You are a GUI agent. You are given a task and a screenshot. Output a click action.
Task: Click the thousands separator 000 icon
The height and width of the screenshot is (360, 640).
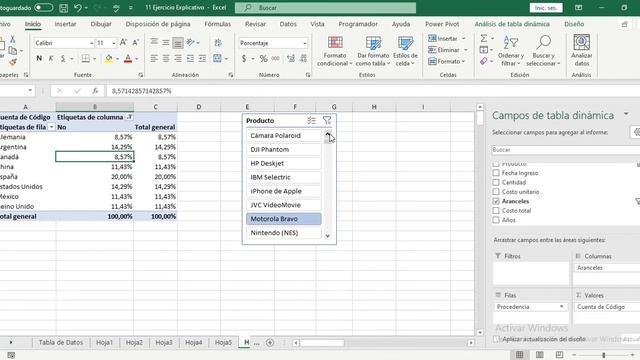[x=276, y=59]
